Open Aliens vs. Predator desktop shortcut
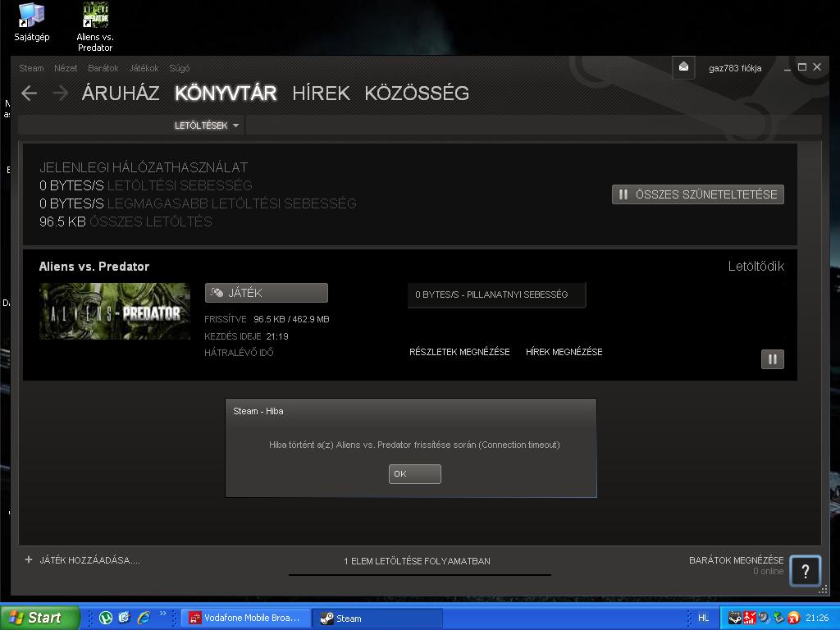The image size is (840, 630). click(95, 27)
